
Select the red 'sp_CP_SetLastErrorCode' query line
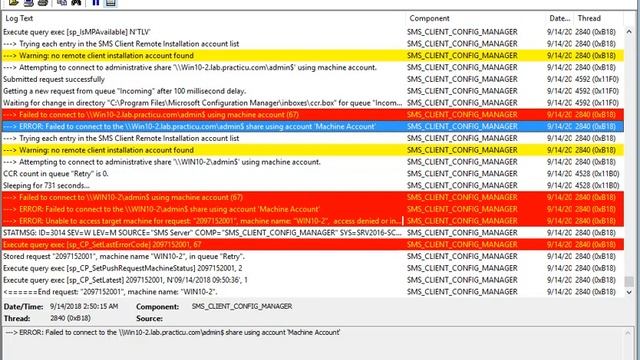pyautogui.click(x=313, y=245)
